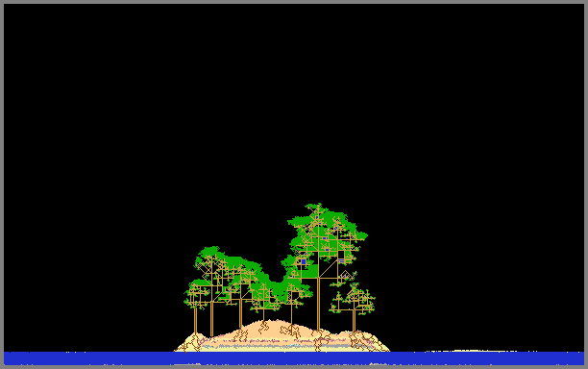Click the very top of the tallest canopy
Viewport: 588px width, 369px height.
(x=318, y=205)
